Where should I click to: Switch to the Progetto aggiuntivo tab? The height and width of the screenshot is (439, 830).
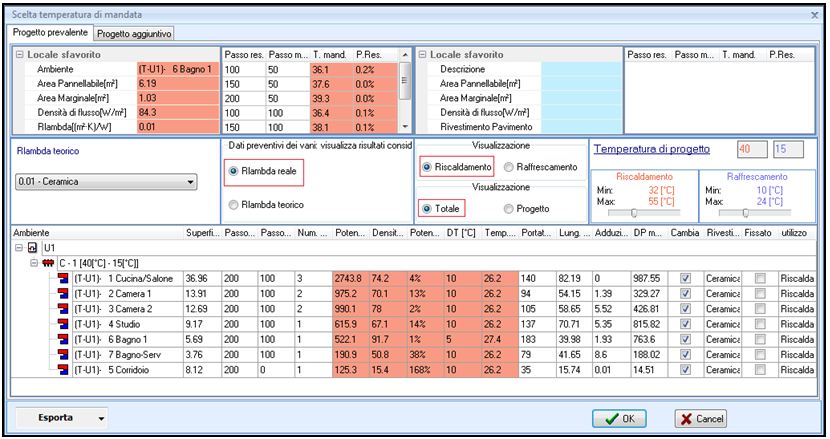click(x=134, y=33)
